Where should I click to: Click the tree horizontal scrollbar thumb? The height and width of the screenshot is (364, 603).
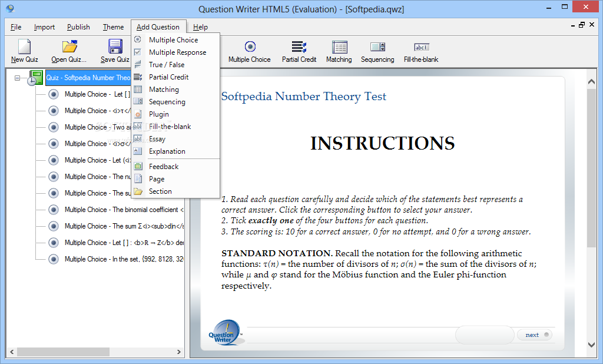point(63,352)
